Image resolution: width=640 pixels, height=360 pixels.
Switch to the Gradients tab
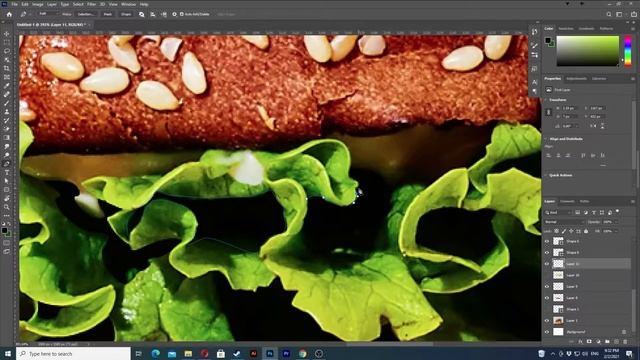click(x=586, y=29)
